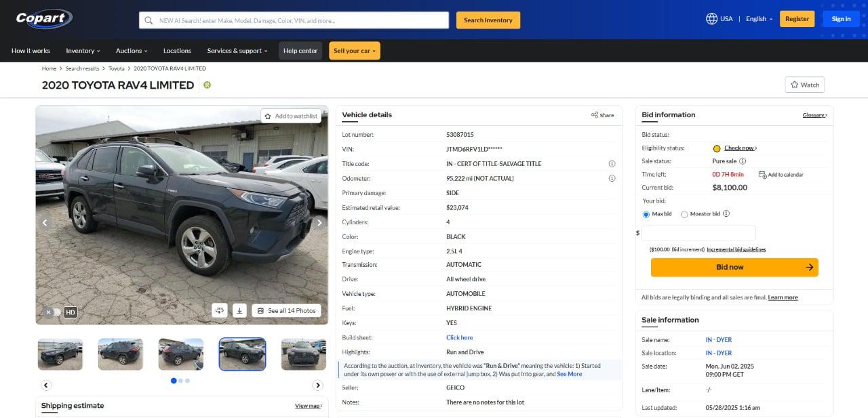Open info icon next to Monster bid
This screenshot has height=418, width=868.
point(726,214)
